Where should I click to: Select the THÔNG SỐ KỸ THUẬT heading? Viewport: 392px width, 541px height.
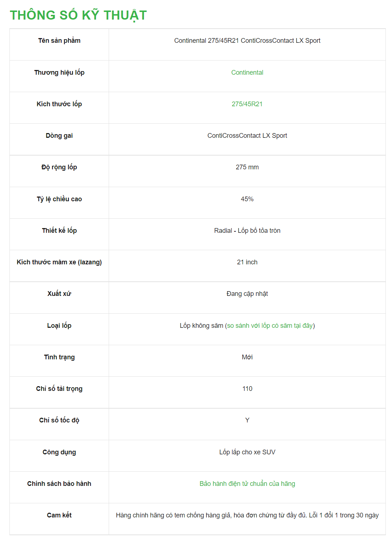(78, 15)
